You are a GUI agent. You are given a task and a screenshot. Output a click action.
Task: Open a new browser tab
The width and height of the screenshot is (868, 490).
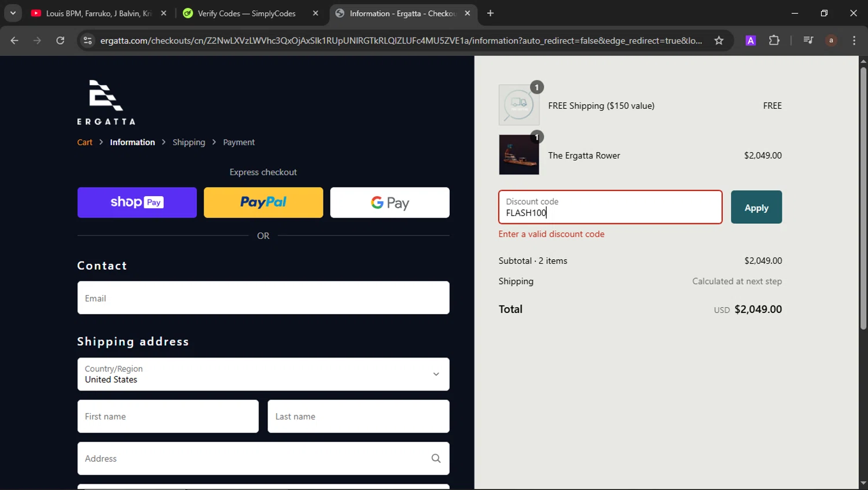coord(490,13)
